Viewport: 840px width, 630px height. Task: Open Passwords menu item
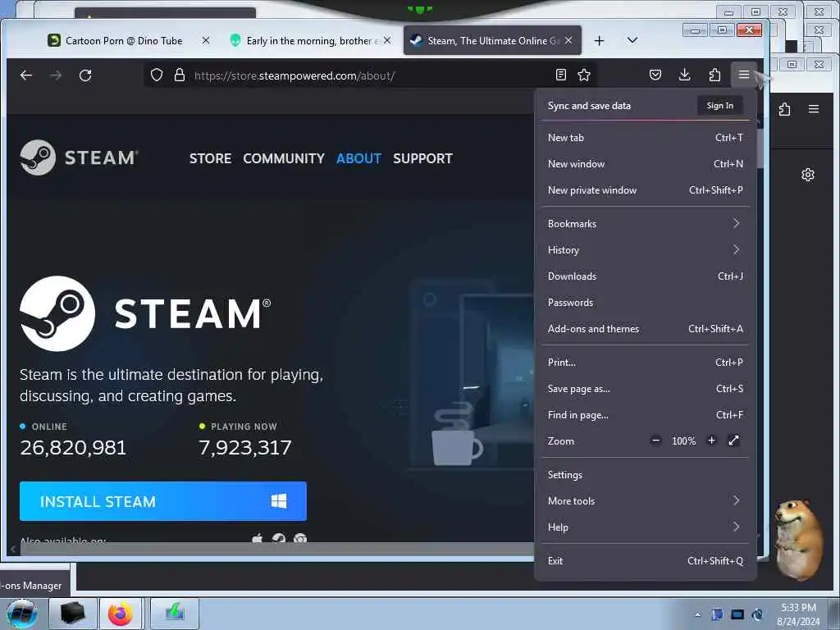(x=645, y=303)
